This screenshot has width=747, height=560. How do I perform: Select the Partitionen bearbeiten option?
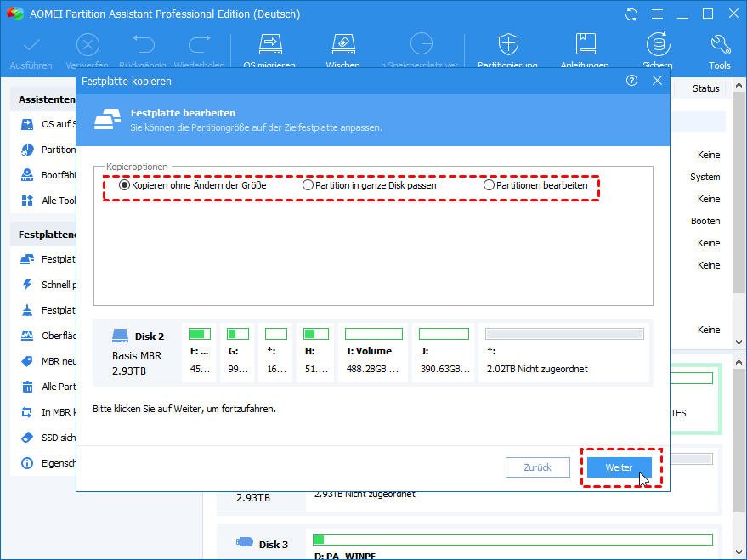535,185
